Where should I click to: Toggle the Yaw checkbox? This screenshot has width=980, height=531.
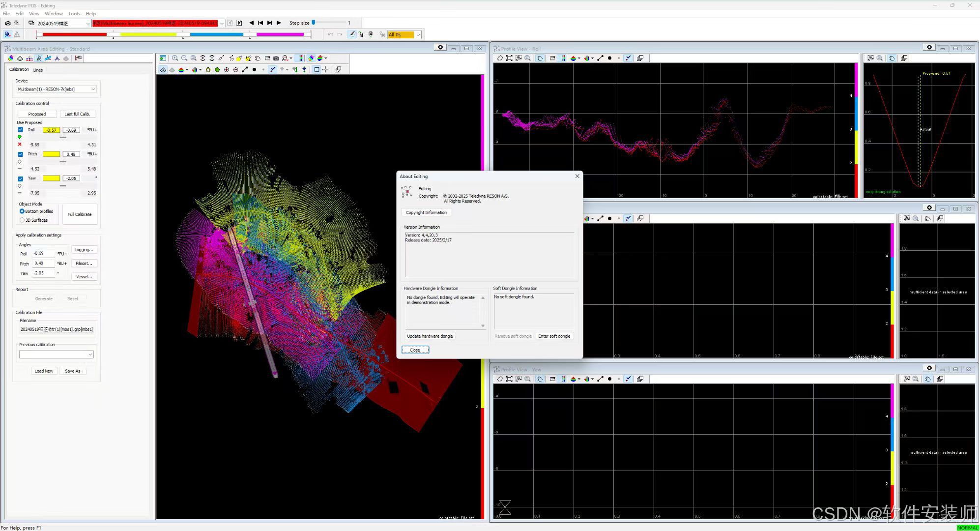[21, 178]
